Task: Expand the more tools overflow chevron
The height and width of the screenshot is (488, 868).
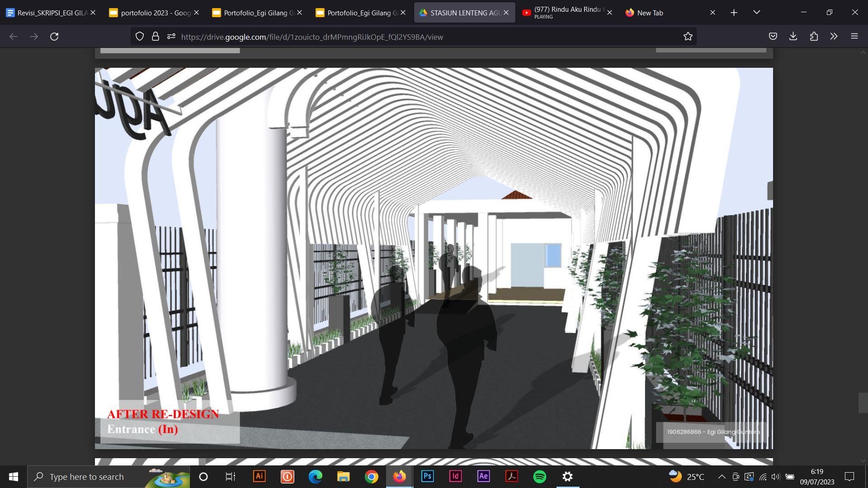Action: pyautogui.click(x=834, y=37)
